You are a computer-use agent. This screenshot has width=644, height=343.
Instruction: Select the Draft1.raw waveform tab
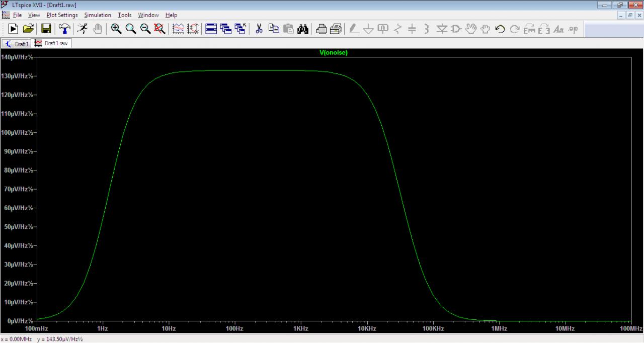[51, 43]
